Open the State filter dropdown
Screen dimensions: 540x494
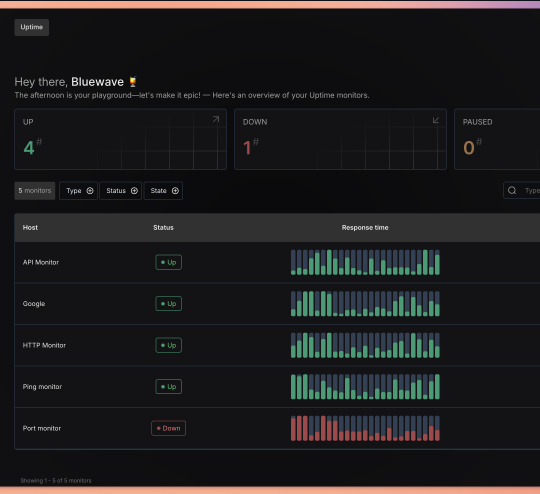pyautogui.click(x=163, y=191)
